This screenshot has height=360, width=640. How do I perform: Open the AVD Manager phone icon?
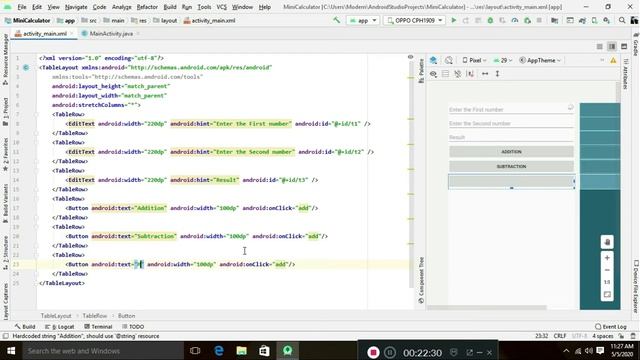point(594,20)
